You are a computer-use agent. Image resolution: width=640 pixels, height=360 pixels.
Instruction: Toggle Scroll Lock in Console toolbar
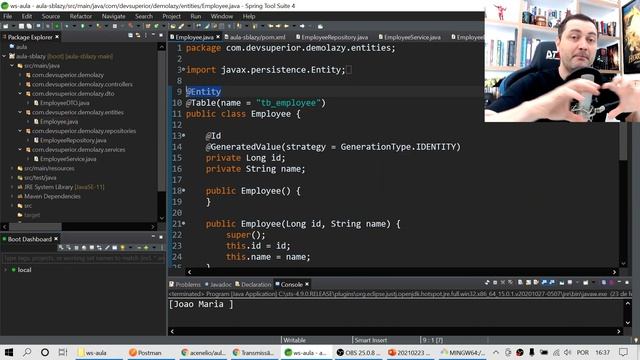(528, 282)
